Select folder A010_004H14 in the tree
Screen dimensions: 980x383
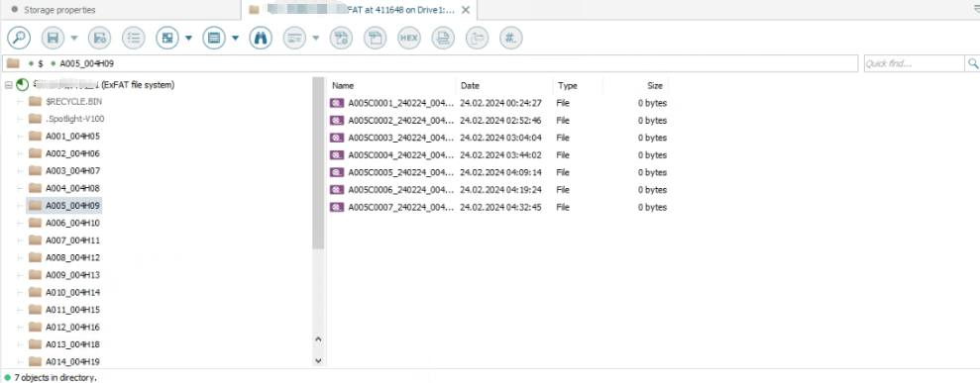tap(72, 292)
